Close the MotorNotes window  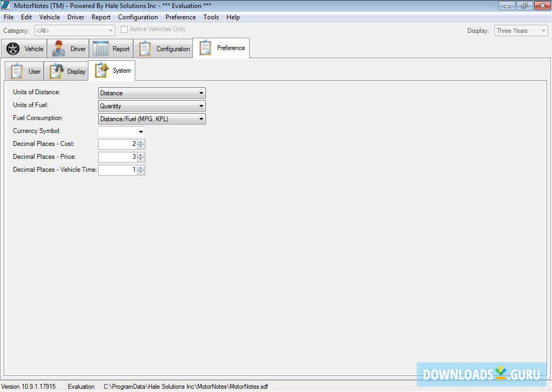(542, 5)
